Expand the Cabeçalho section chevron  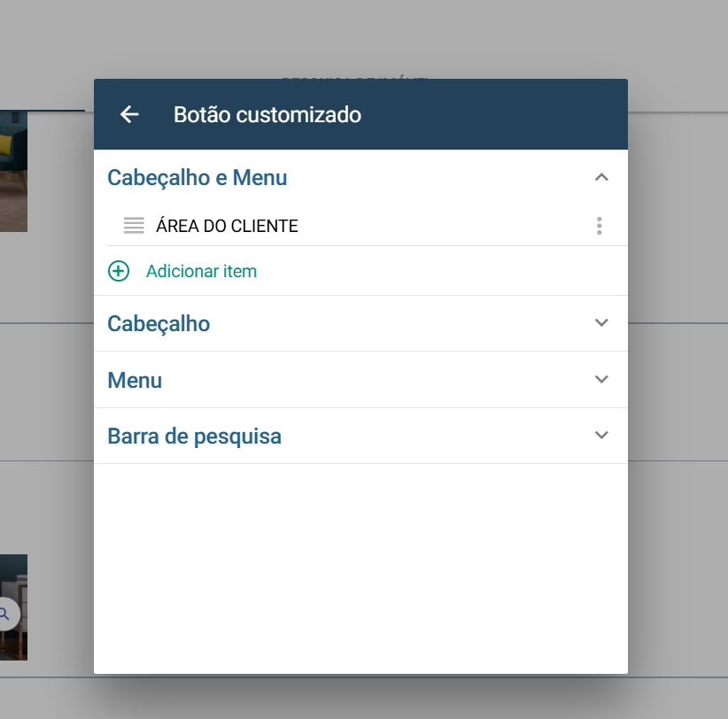click(x=601, y=322)
